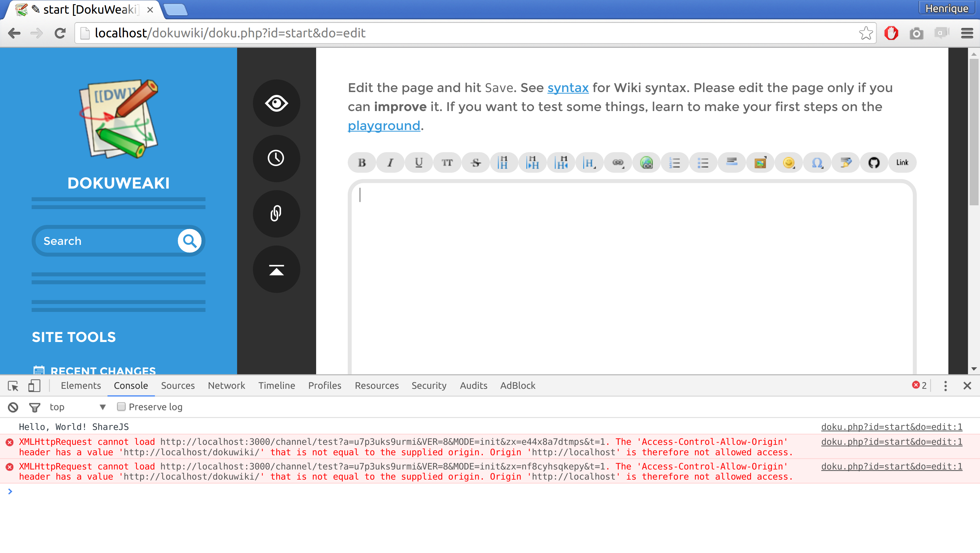Insert a signature
Image resolution: width=980 pixels, height=553 pixels.
click(845, 163)
